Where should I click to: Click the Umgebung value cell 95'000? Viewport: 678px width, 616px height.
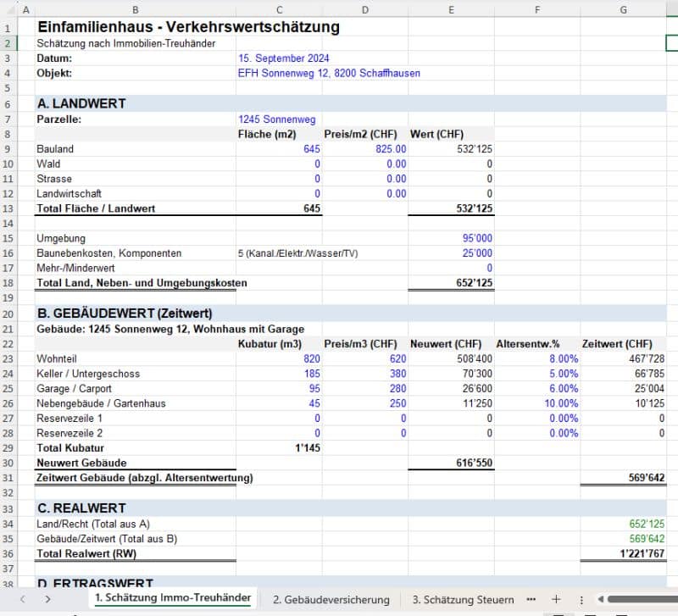(451, 238)
